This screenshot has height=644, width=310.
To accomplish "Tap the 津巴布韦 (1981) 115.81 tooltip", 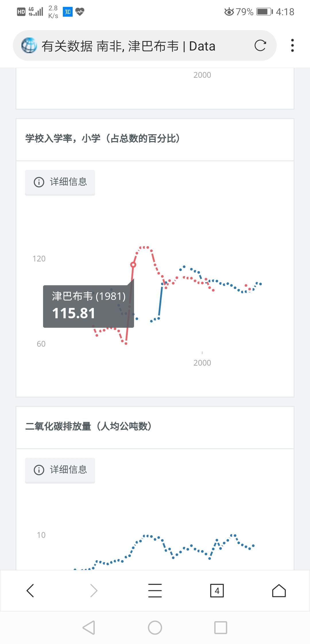I will 88,306.
